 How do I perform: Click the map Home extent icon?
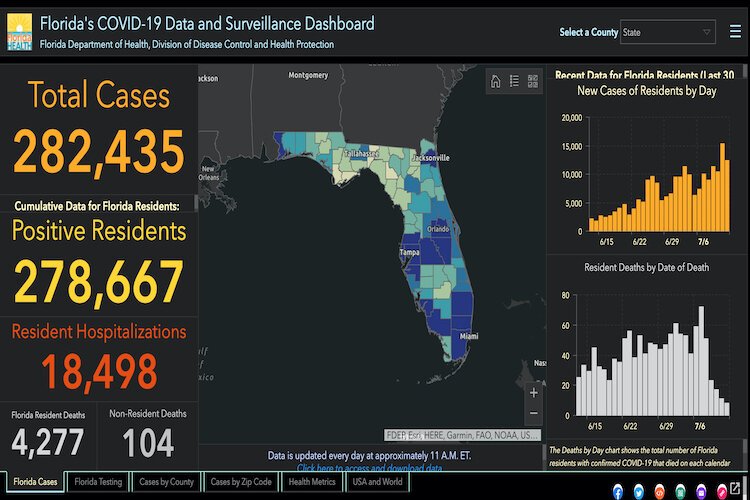tap(495, 82)
